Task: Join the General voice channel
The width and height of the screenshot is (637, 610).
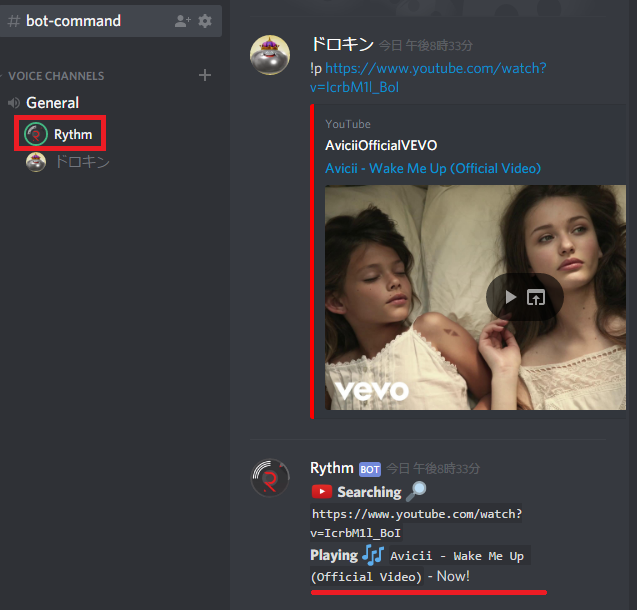Action: 52,103
